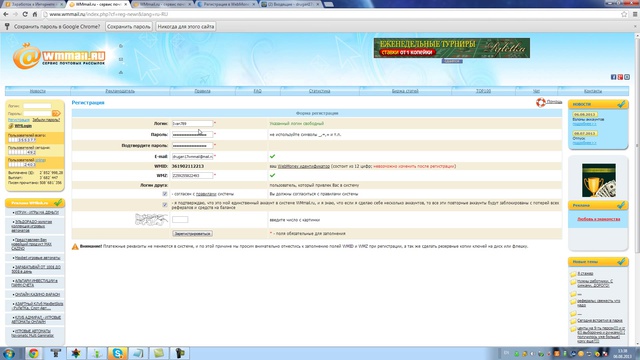Toggle the agree-with-rules checkbox
This screenshot has height=360, width=640.
pos(165,194)
